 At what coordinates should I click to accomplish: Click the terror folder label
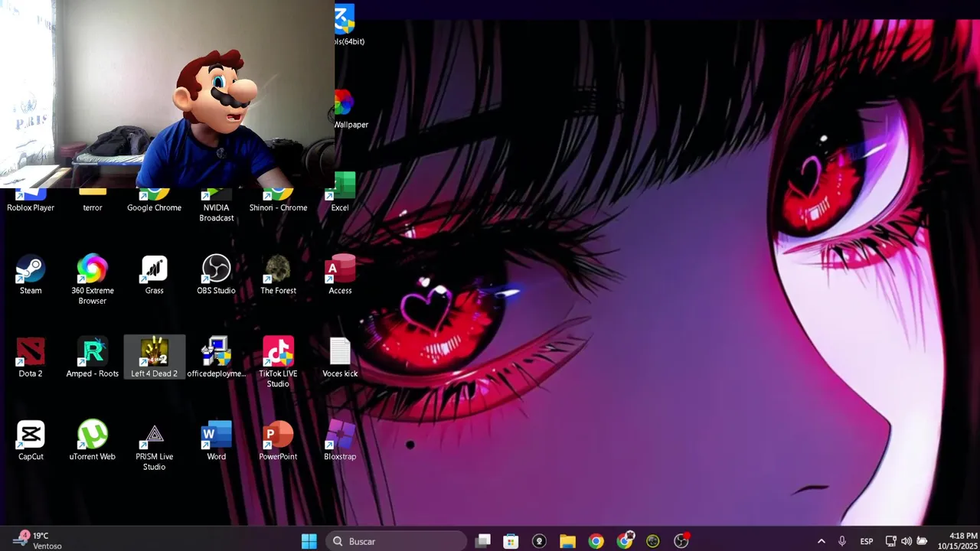click(x=93, y=207)
